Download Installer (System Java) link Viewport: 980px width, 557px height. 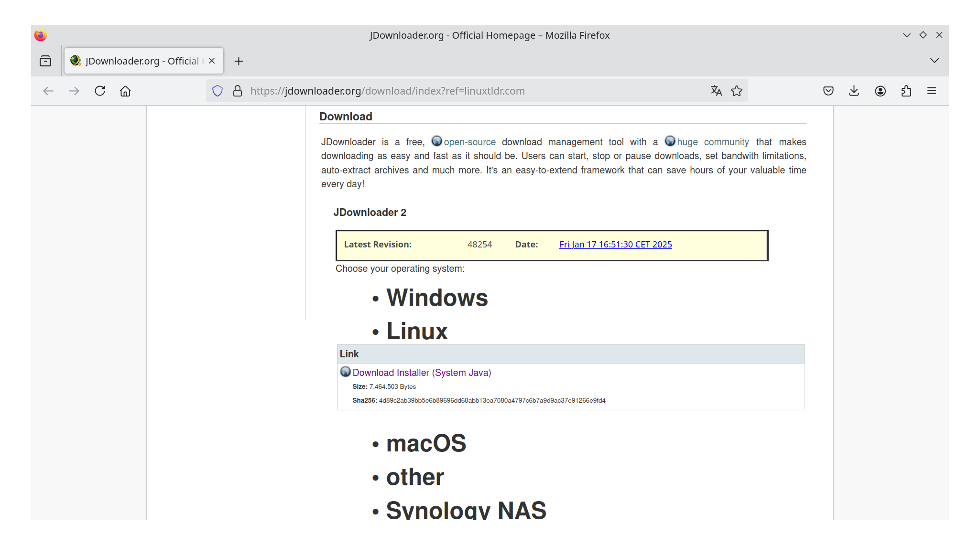422,373
